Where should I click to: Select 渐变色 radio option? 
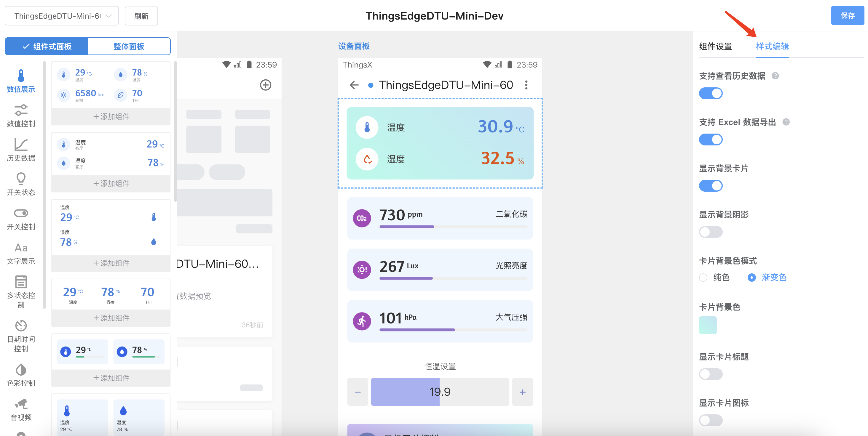click(x=766, y=278)
